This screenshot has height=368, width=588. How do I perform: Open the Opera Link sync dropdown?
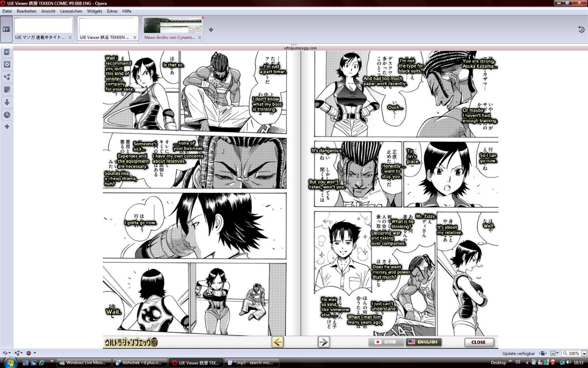pos(7,353)
